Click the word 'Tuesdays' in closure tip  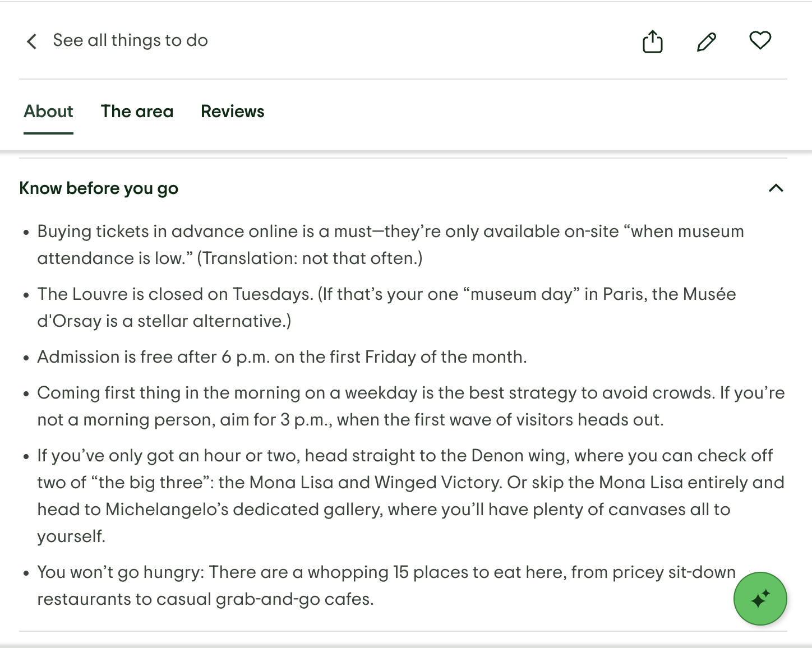(272, 294)
